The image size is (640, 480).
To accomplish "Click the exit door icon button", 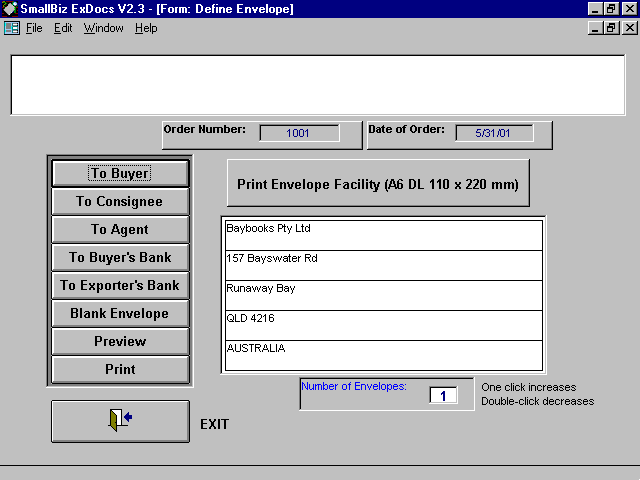I will (120, 421).
